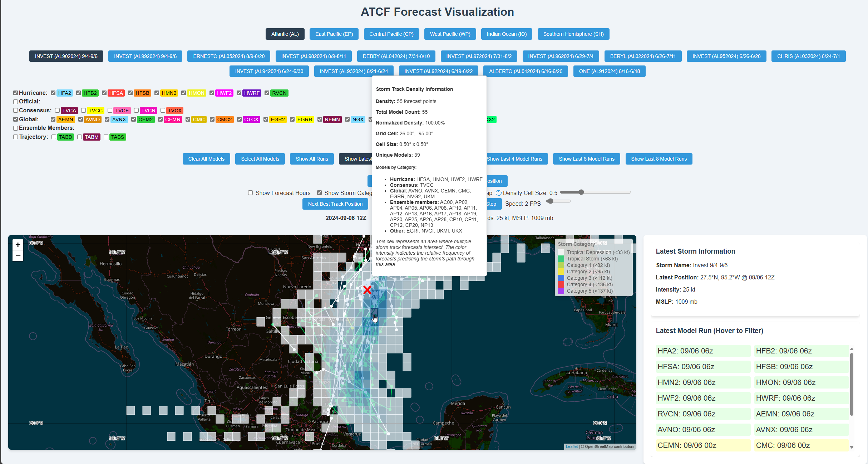Switch to Southern Hemisphere (SH) basin

(573, 34)
